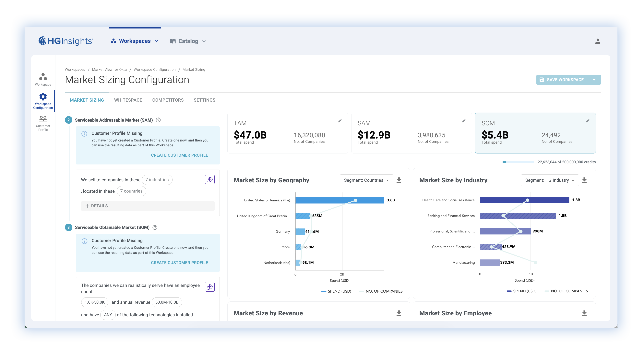Click the user account icon
This screenshot has width=644, height=348.
click(598, 41)
